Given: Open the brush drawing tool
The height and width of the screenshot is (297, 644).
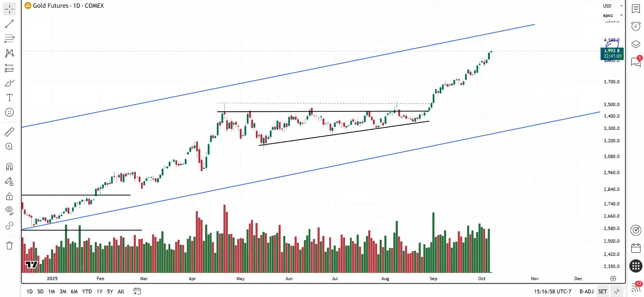Looking at the screenshot, I should 9,83.
